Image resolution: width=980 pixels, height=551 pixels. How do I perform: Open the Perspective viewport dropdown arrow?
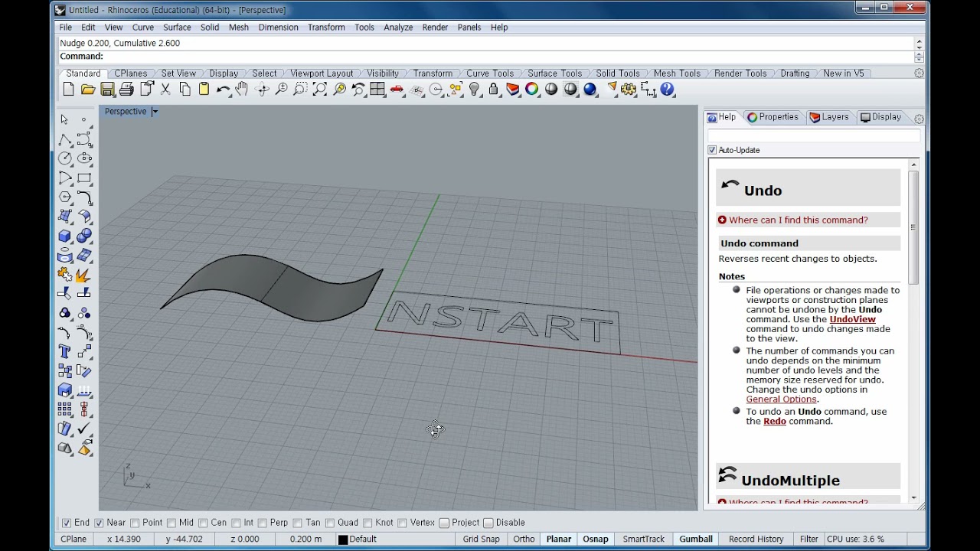tap(155, 112)
